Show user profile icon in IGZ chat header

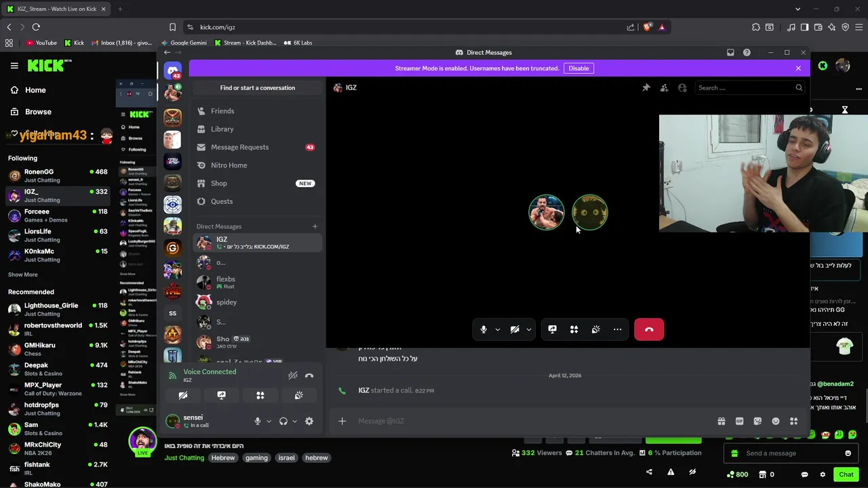click(x=682, y=87)
